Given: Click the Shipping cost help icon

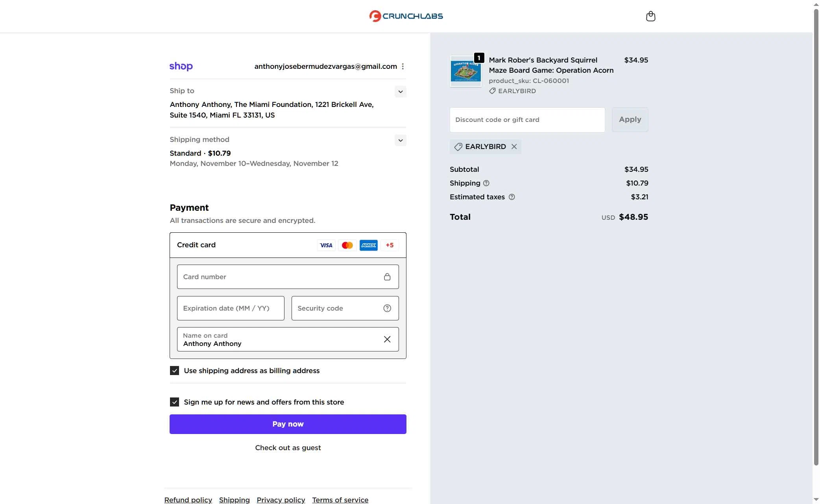Looking at the screenshot, I should point(486,183).
